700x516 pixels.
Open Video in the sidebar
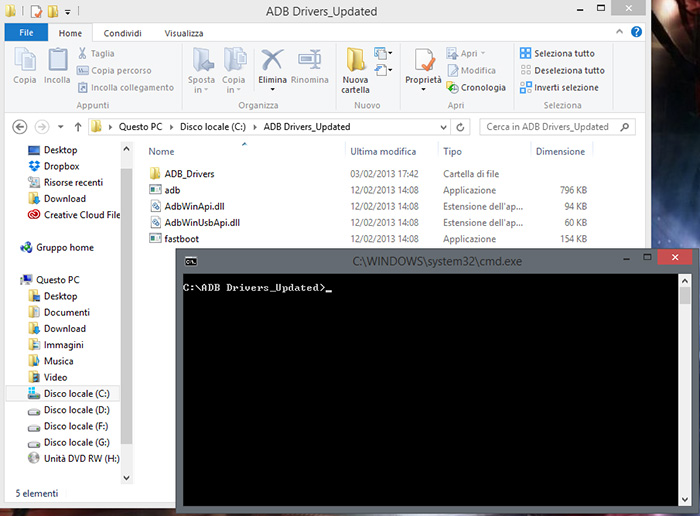point(48,377)
